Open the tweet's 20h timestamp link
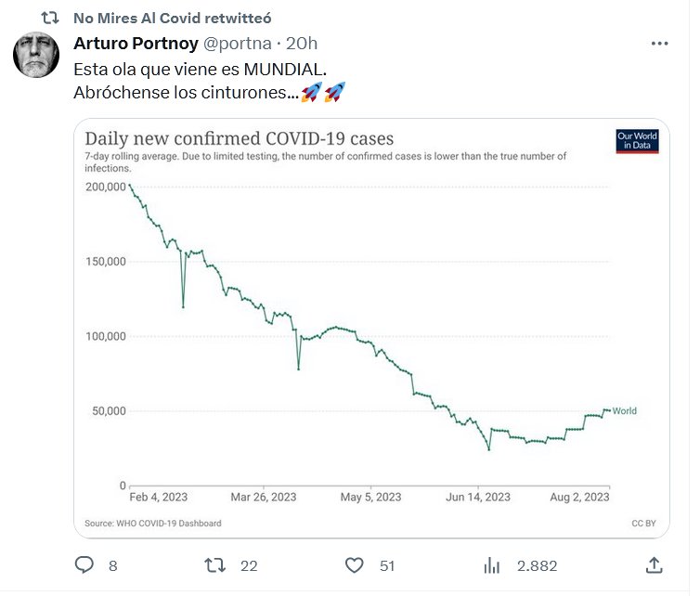The image size is (700, 596). point(303,44)
